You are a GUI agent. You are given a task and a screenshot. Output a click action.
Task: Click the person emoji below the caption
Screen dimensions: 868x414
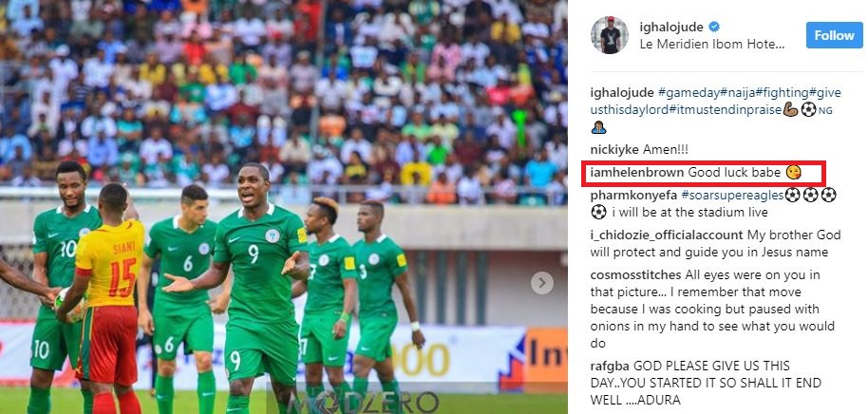pyautogui.click(x=598, y=127)
